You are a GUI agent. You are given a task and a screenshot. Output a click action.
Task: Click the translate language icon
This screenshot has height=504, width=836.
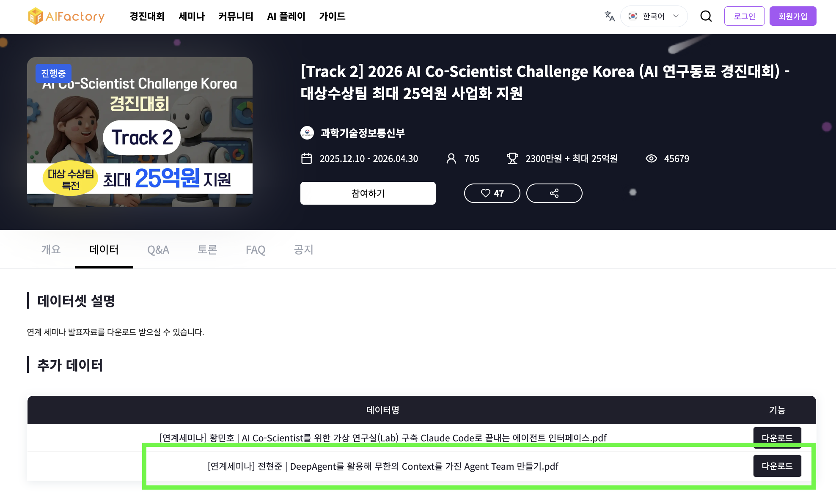[x=610, y=16]
